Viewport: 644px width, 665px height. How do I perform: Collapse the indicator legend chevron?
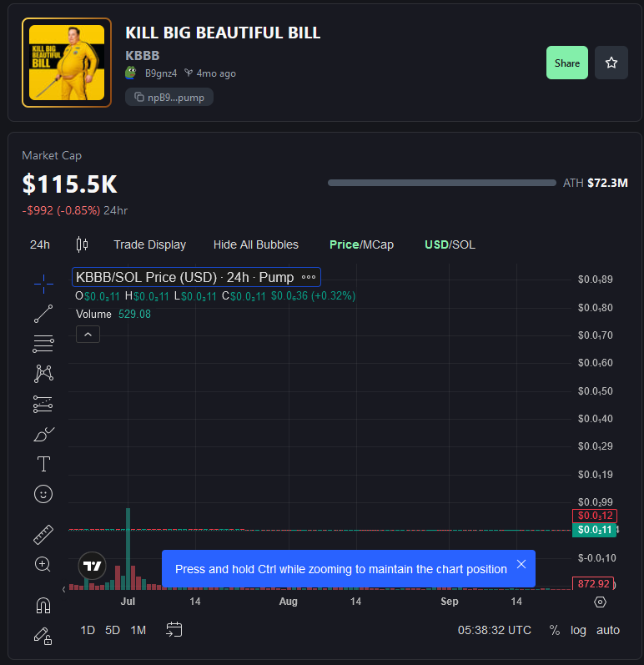(x=88, y=334)
